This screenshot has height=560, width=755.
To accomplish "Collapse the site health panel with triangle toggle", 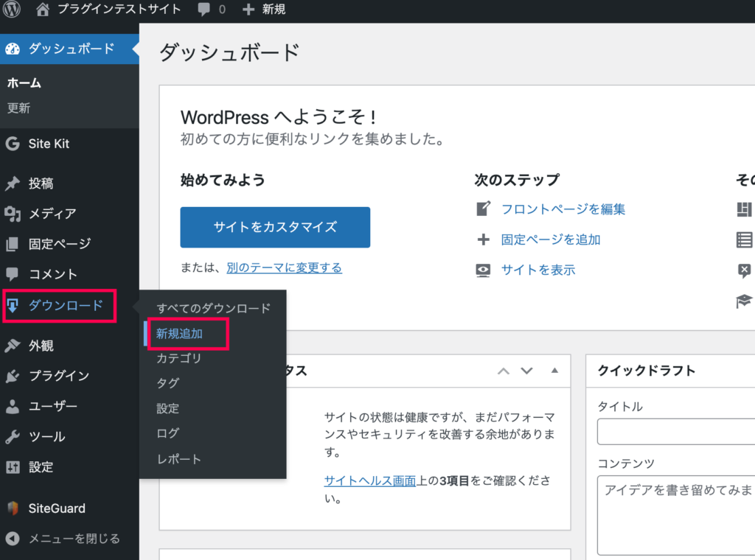I will [x=554, y=371].
